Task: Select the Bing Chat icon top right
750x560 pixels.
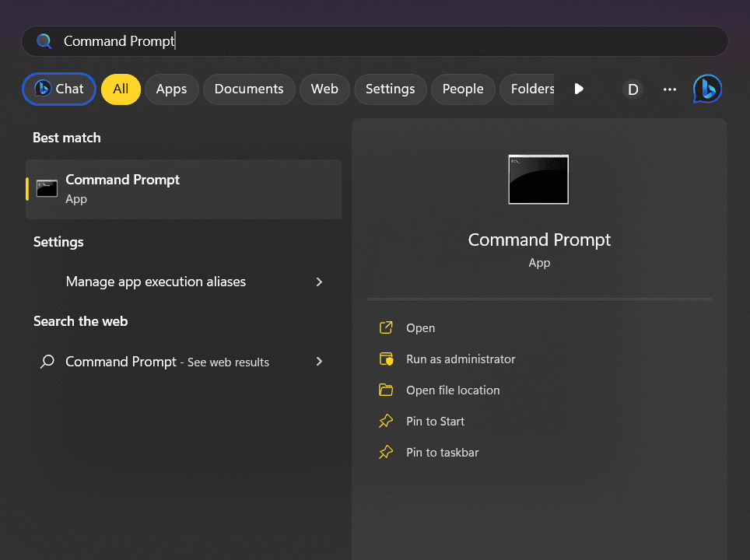Action: point(706,89)
